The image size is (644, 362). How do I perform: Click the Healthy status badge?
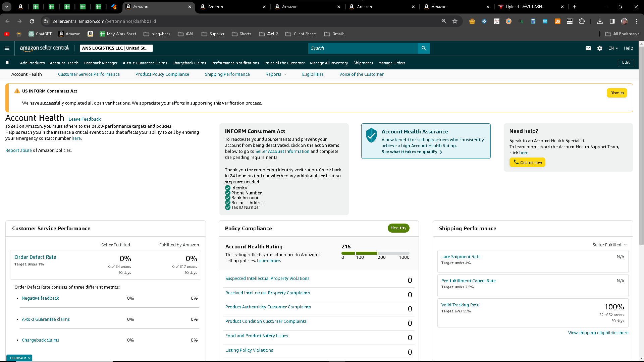[398, 228]
